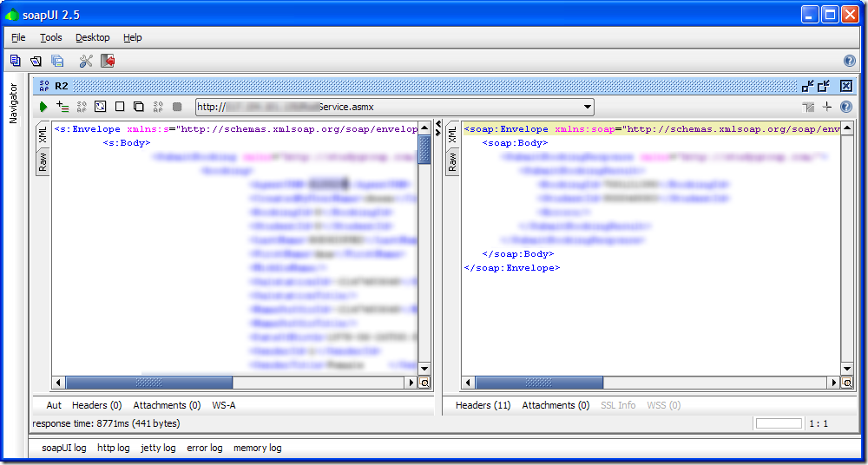Click the grey tabbed layout icon
This screenshot has height=465, width=868.
point(809,107)
